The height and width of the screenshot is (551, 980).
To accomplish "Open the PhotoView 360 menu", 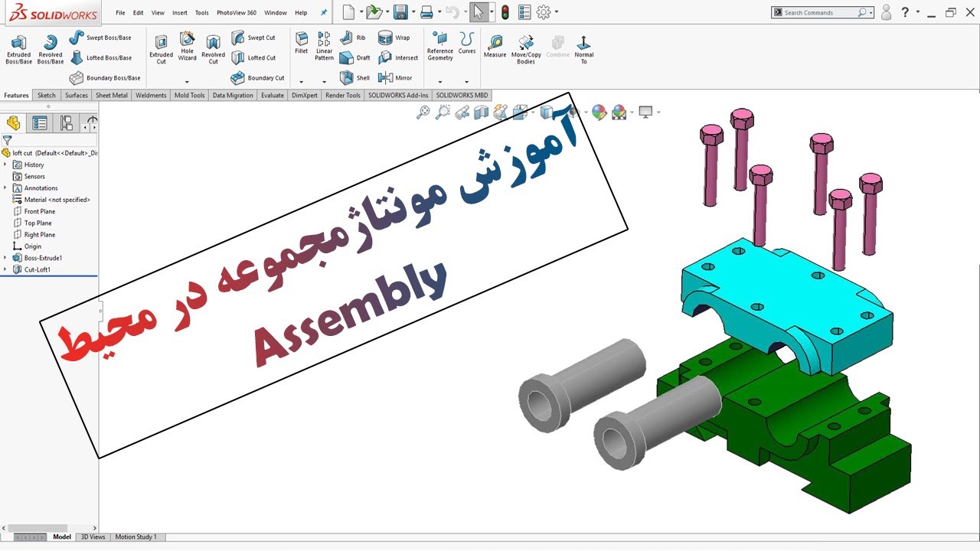I will pos(237,12).
